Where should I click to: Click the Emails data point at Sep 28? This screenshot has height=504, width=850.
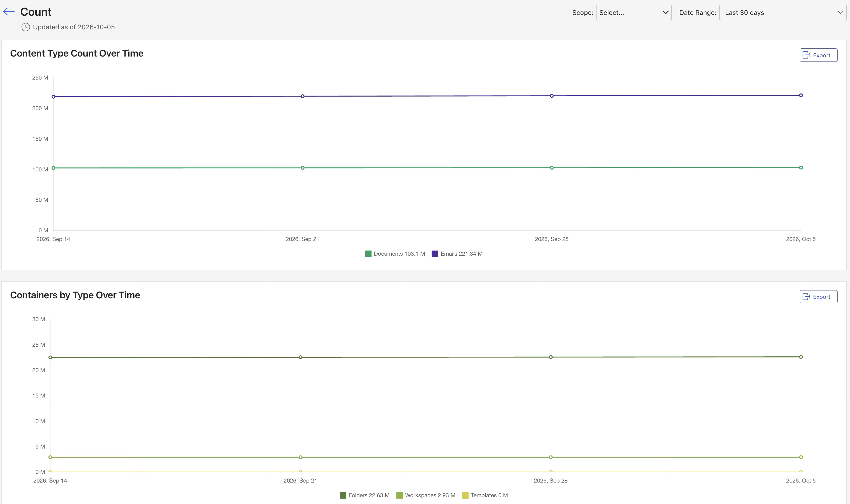(x=551, y=96)
